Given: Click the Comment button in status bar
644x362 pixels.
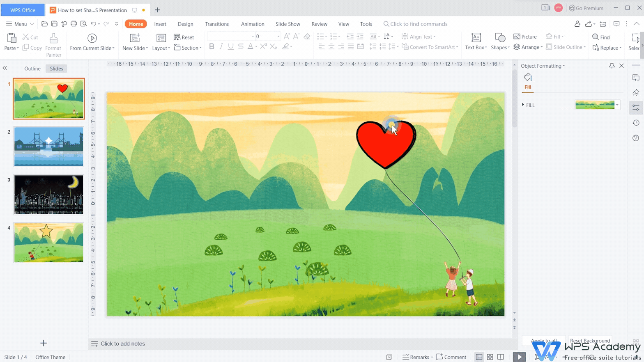Looking at the screenshot, I should pyautogui.click(x=451, y=357).
